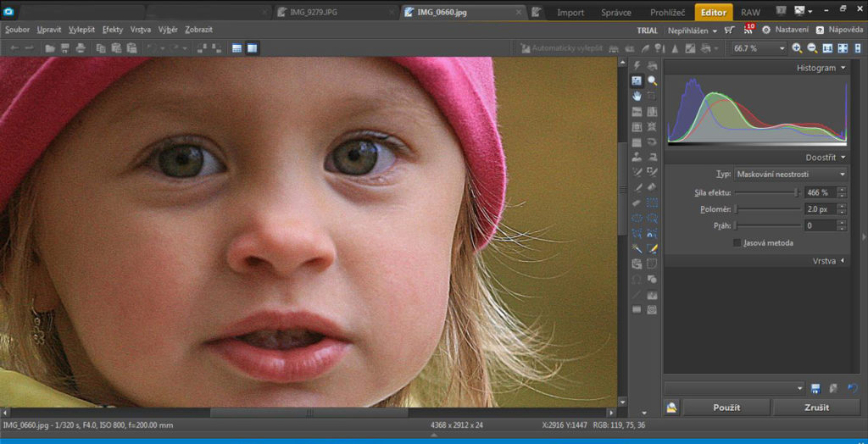868x444 pixels.
Task: Open the shopping cart icon
Action: pyautogui.click(x=730, y=30)
